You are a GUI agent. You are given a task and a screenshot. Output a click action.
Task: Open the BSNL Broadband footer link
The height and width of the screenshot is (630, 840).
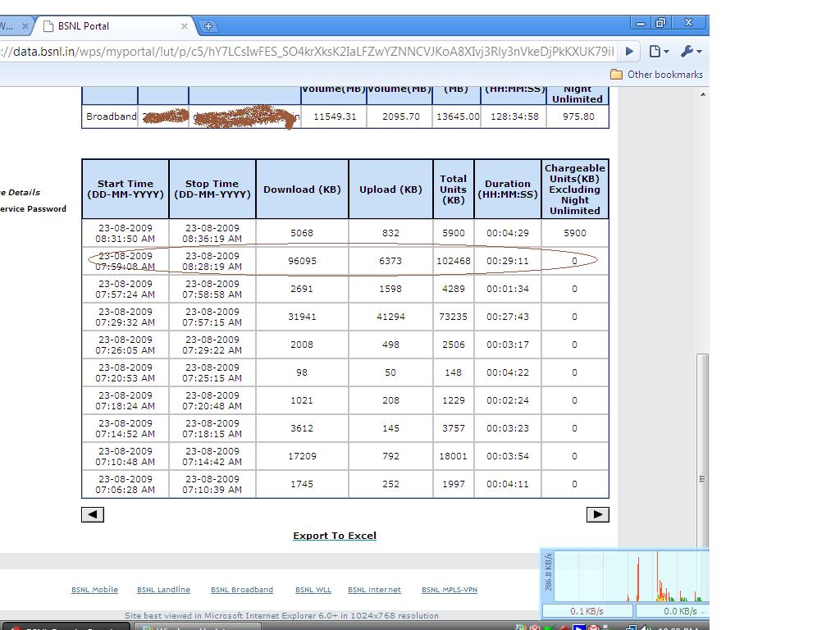(x=242, y=590)
